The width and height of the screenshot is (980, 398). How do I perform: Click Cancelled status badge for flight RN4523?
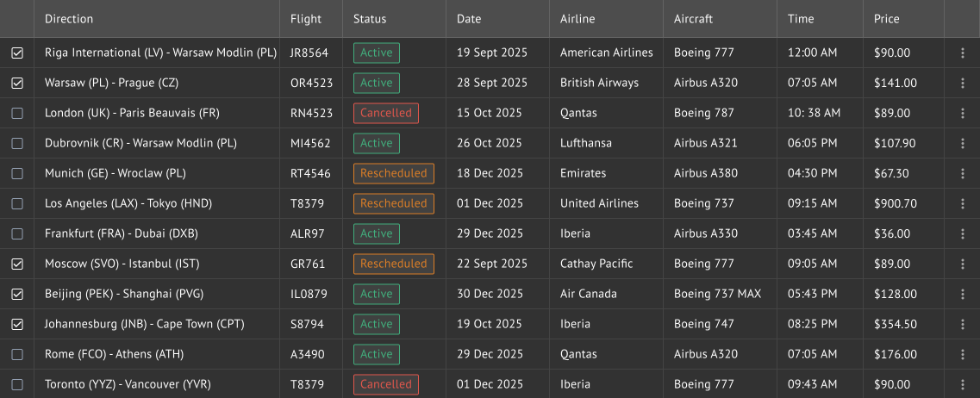pos(385,114)
